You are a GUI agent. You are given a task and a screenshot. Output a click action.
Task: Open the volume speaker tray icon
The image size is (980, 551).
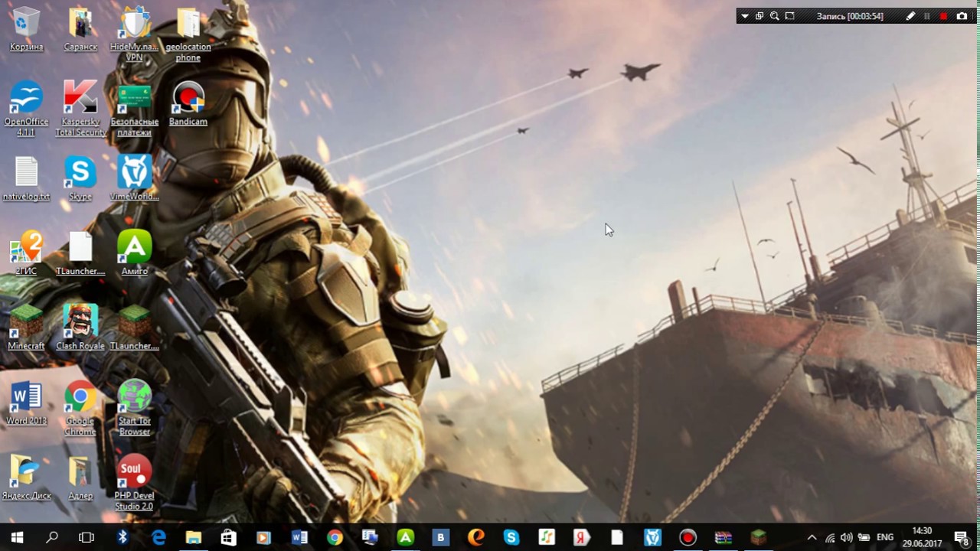[846, 537]
